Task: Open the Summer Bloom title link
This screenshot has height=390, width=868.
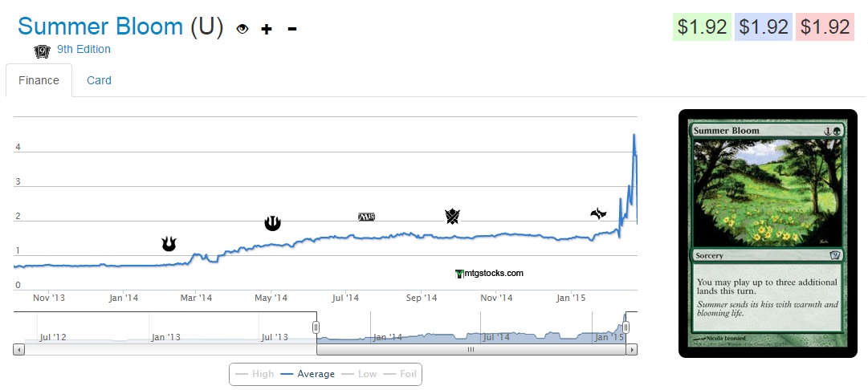Action: coord(100,26)
